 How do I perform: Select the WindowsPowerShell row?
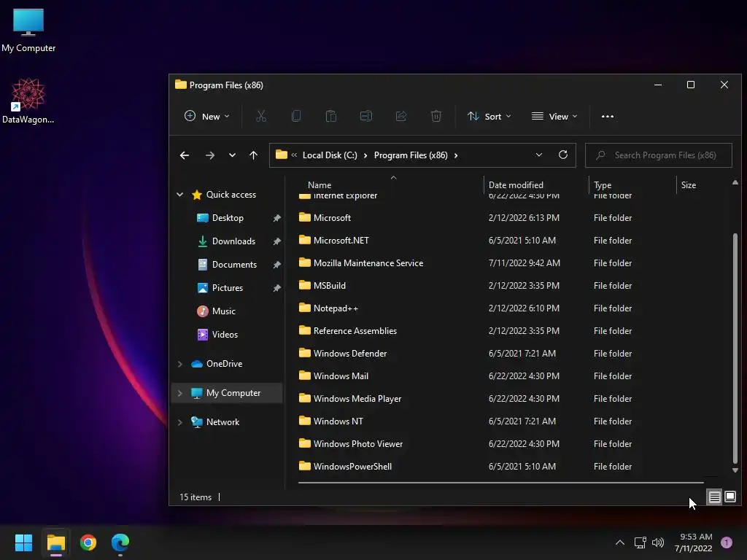click(x=500, y=467)
